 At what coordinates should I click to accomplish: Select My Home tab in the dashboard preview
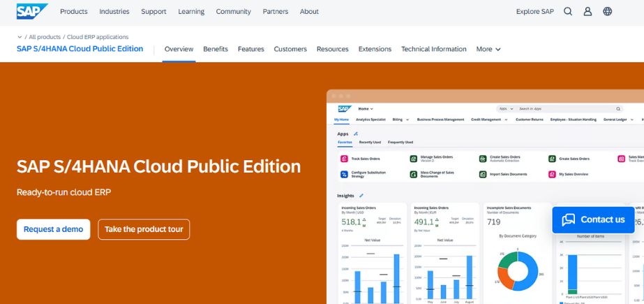(341, 120)
